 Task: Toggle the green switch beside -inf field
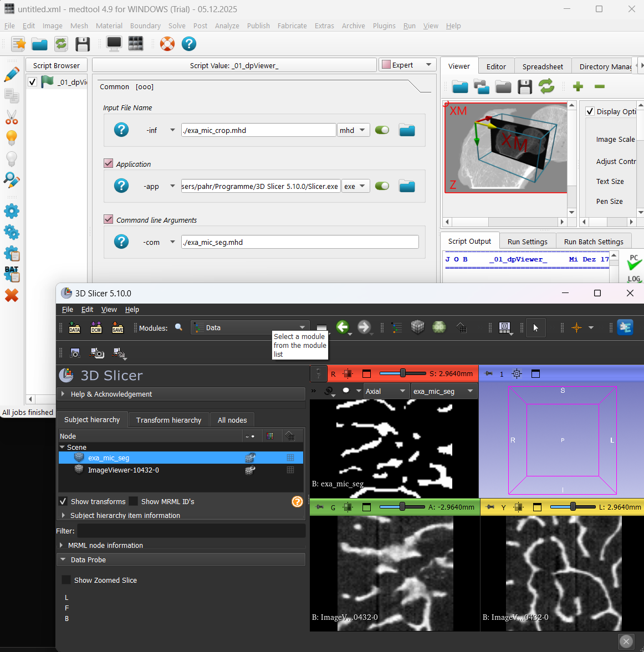tap(382, 130)
